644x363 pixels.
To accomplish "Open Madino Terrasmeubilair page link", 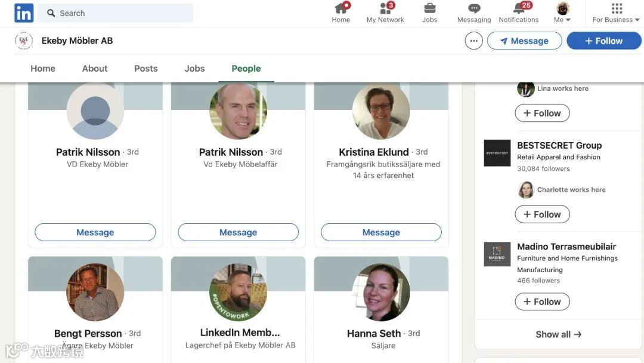I will click(566, 247).
